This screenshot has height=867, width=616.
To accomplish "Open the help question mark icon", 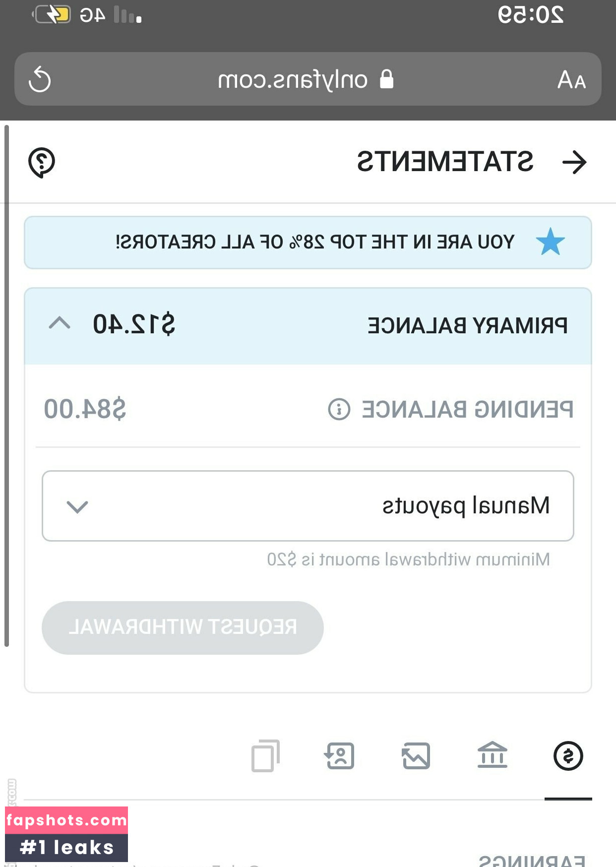I will tap(42, 162).
